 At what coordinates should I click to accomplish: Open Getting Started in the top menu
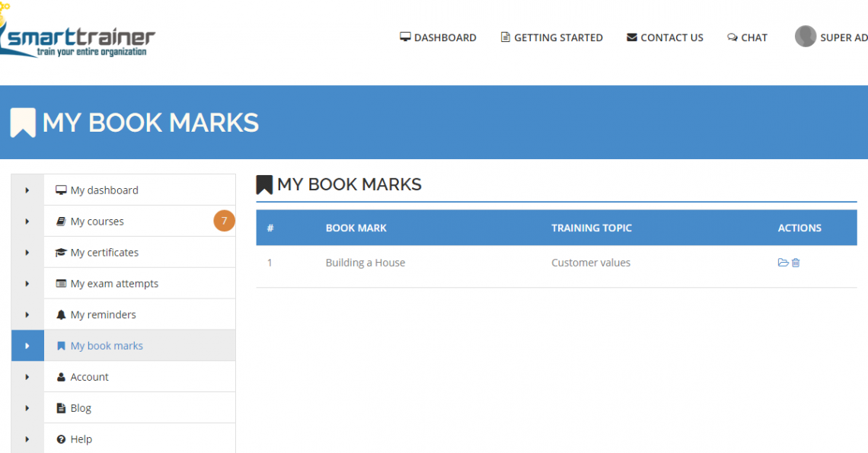(551, 37)
